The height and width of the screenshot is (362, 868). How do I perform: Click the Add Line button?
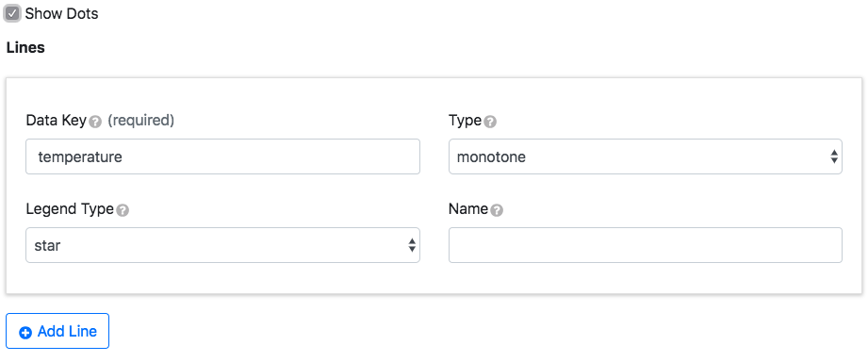pyautogui.click(x=57, y=331)
